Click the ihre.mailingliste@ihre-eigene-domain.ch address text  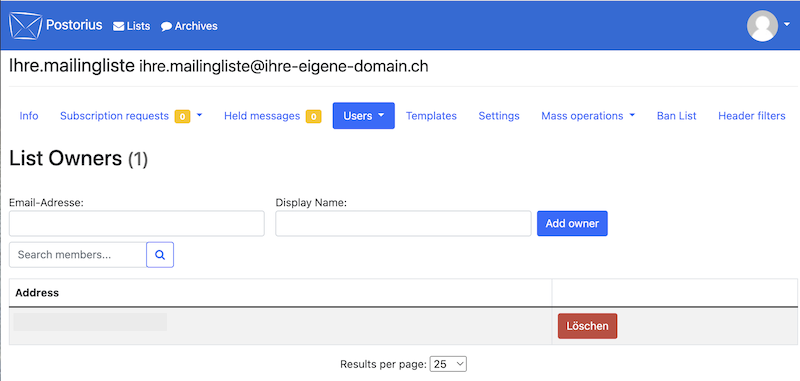point(284,67)
